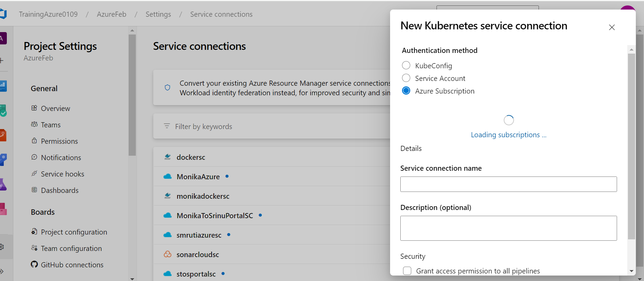Click the Docker icon beside dockersc
The width and height of the screenshot is (644, 281).
[168, 157]
